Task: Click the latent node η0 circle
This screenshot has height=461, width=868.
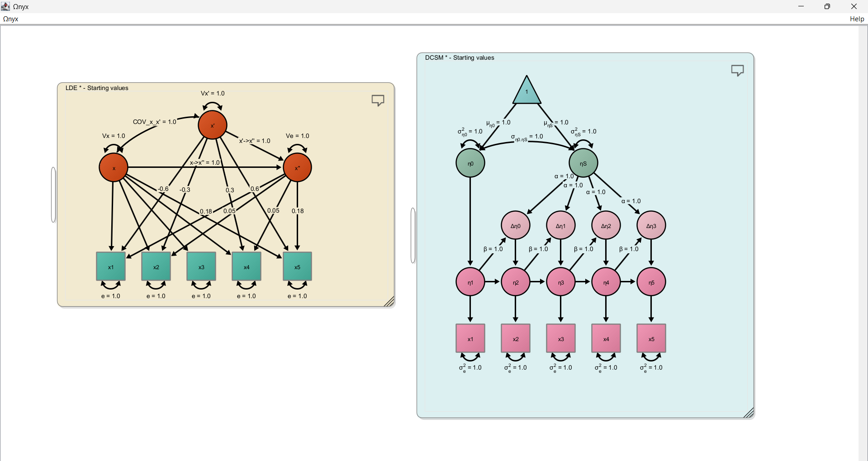Action: 470,163
